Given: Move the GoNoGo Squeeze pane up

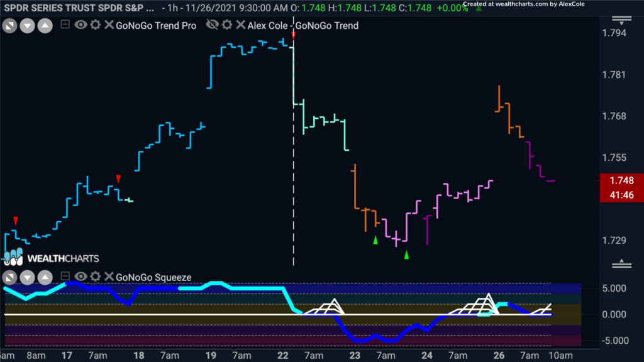Looking at the screenshot, I should tap(45, 278).
